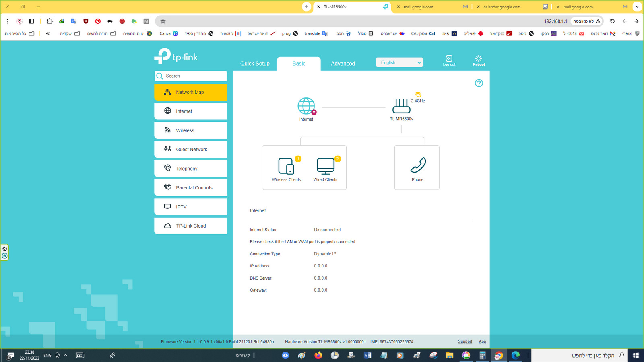Open Network Map in sidebar

pos(191,92)
